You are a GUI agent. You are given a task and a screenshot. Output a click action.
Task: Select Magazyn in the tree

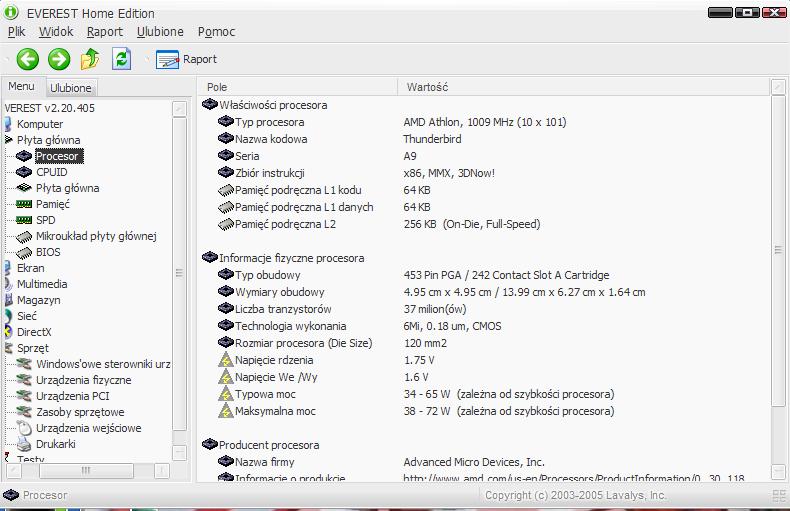pos(38,300)
